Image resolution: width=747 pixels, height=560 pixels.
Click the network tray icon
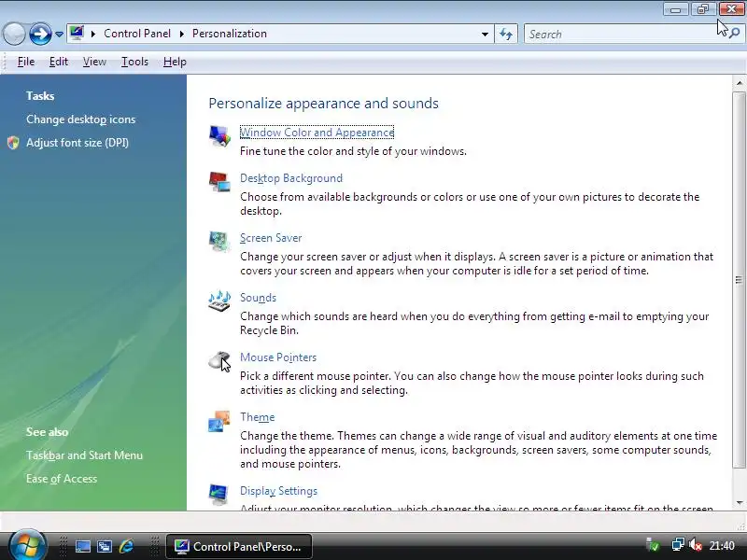click(x=678, y=545)
